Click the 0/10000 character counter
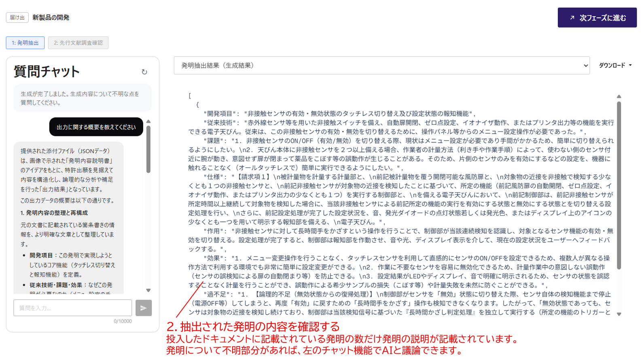644x357 pixels. coord(123,321)
